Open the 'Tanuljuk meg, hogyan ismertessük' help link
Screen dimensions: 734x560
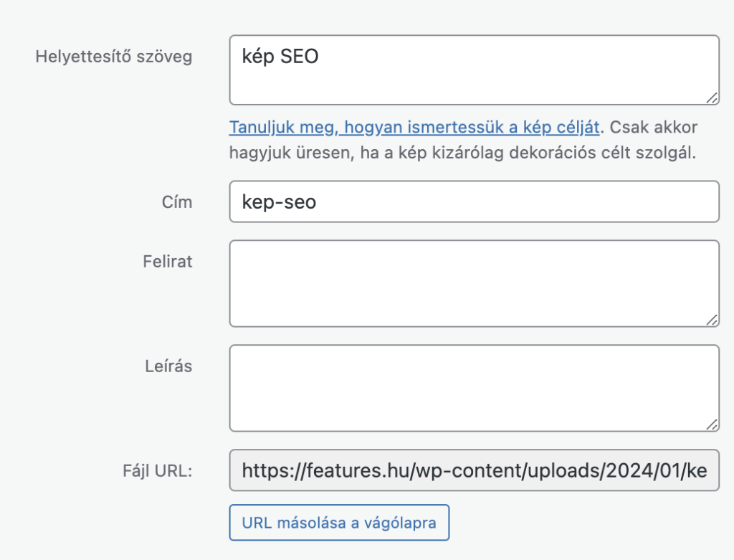(414, 128)
